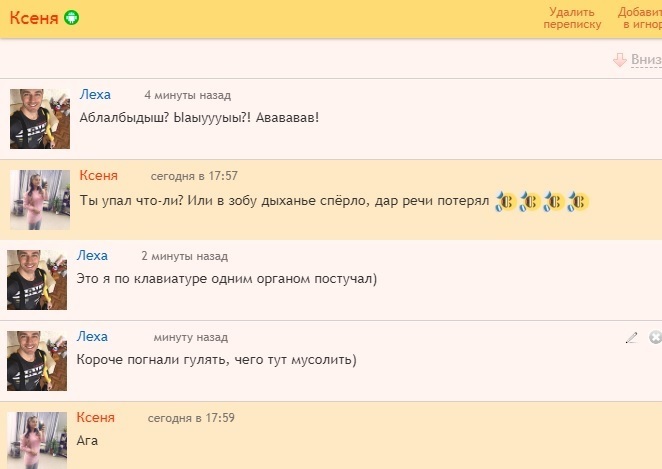This screenshot has height=469, width=662.
Task: Click the message 'Это я по клавиатуре одним органом постучал)'
Action: [227, 279]
